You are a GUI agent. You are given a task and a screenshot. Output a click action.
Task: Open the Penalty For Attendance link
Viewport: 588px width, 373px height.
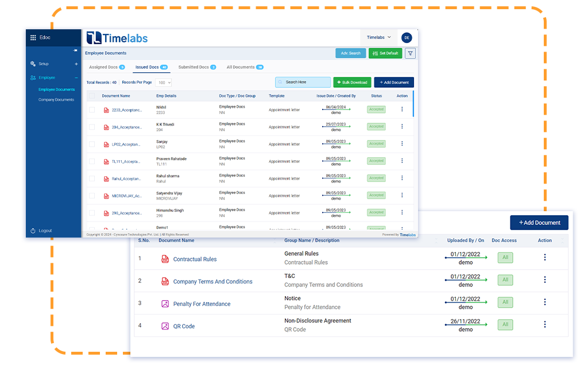(202, 304)
